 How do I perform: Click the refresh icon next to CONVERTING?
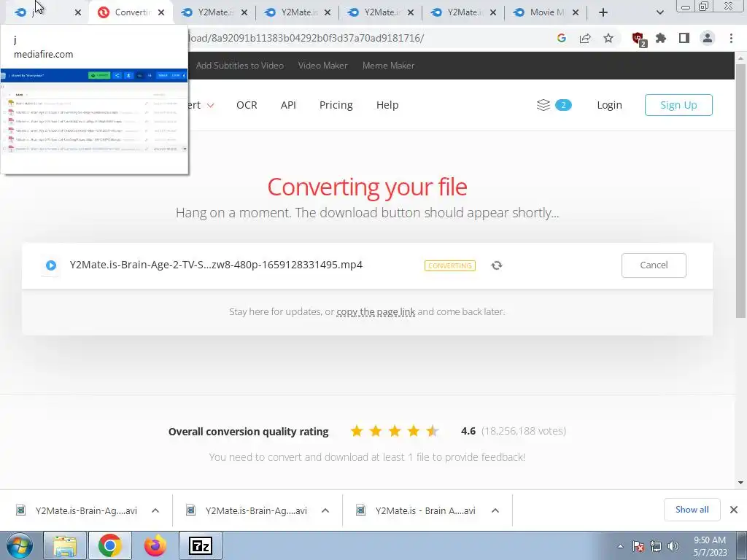click(496, 265)
